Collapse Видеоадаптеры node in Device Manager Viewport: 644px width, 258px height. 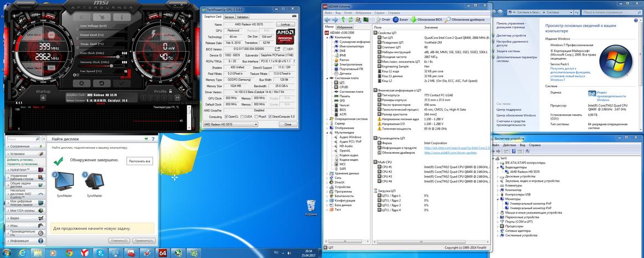497,167
